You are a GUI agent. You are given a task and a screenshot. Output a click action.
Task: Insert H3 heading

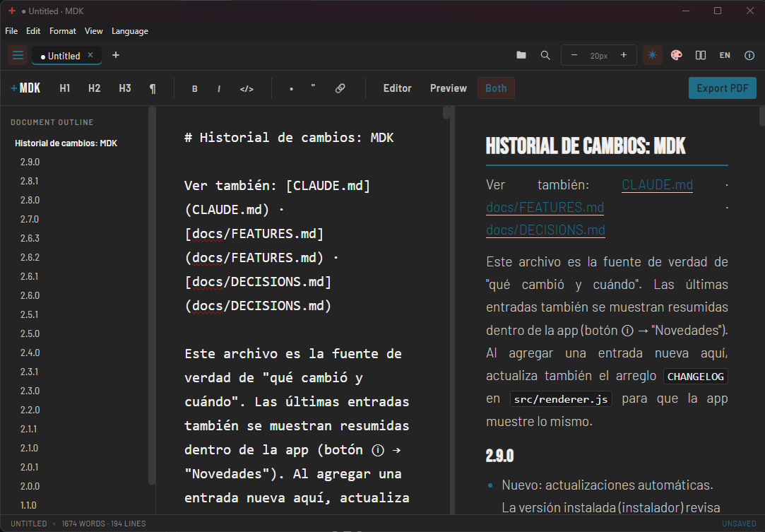(x=125, y=88)
